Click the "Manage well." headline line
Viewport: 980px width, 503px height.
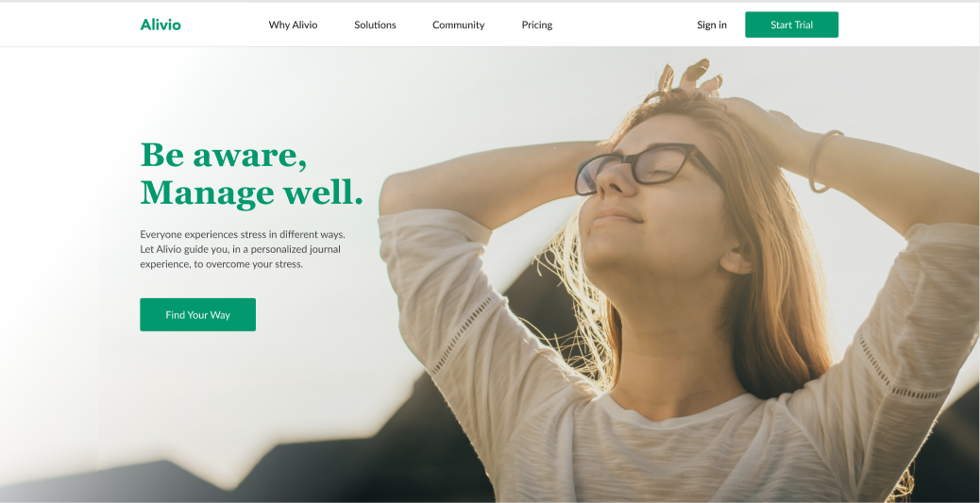251,193
